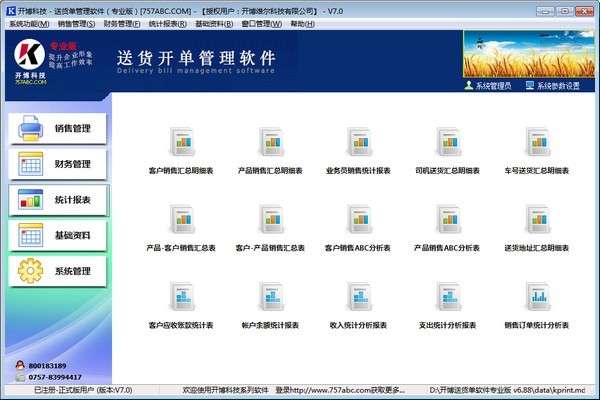
Task: Open 产品销售ABC分析表 report icon
Action: pos(447,219)
